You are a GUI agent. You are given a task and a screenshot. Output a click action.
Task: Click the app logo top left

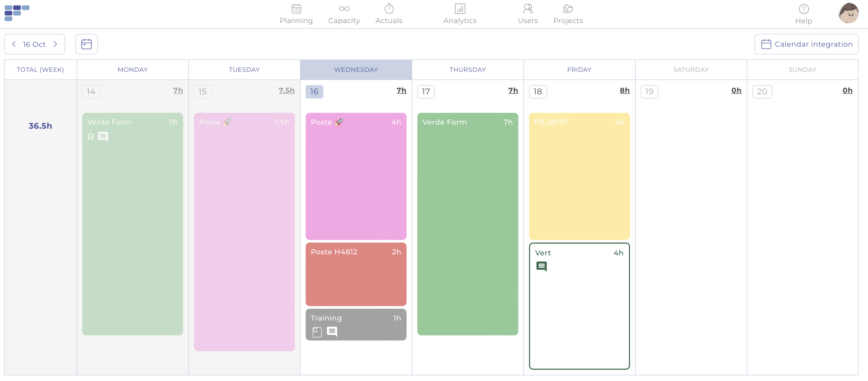pyautogui.click(x=17, y=13)
